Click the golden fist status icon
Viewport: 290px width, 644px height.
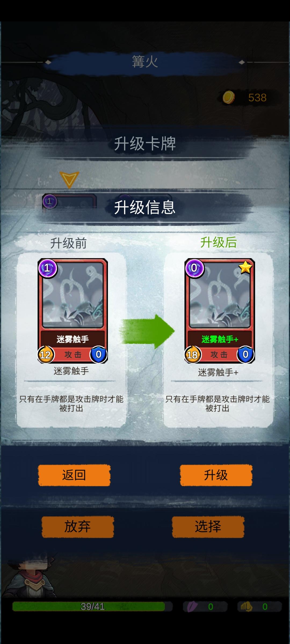(246, 606)
